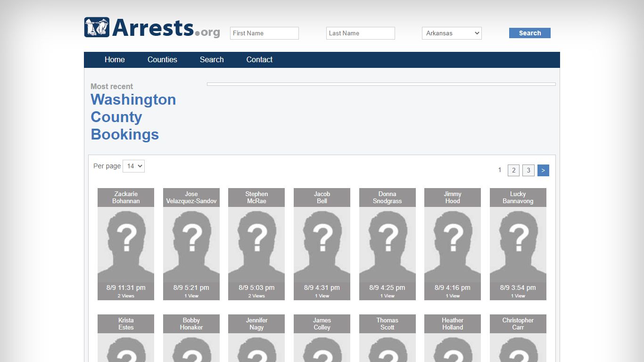This screenshot has height=362, width=644.
Task: Open Lucky Bannavong's name header
Action: tap(518, 197)
